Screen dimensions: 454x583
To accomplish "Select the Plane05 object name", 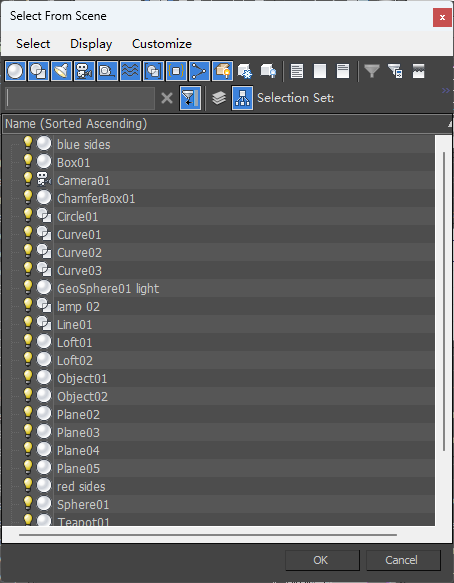I will tap(78, 468).
